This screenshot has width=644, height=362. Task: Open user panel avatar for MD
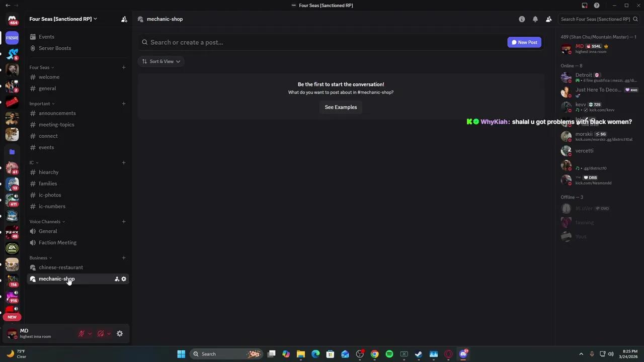[12, 334]
